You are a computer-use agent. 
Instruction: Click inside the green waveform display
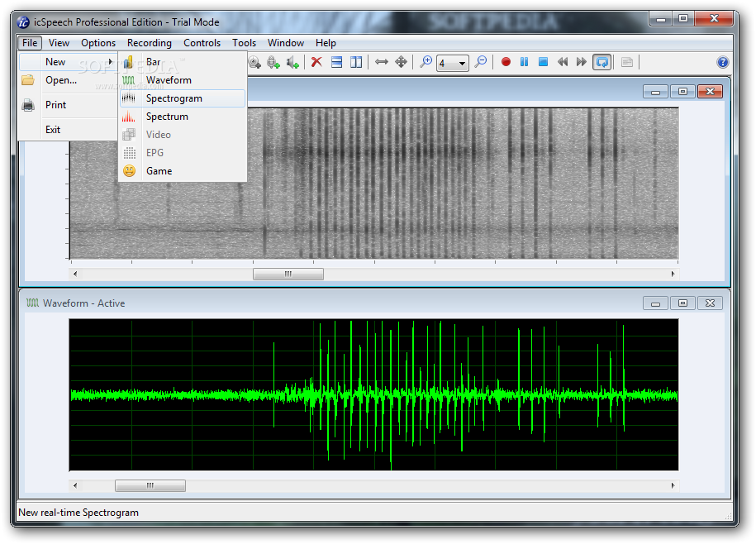(x=373, y=394)
